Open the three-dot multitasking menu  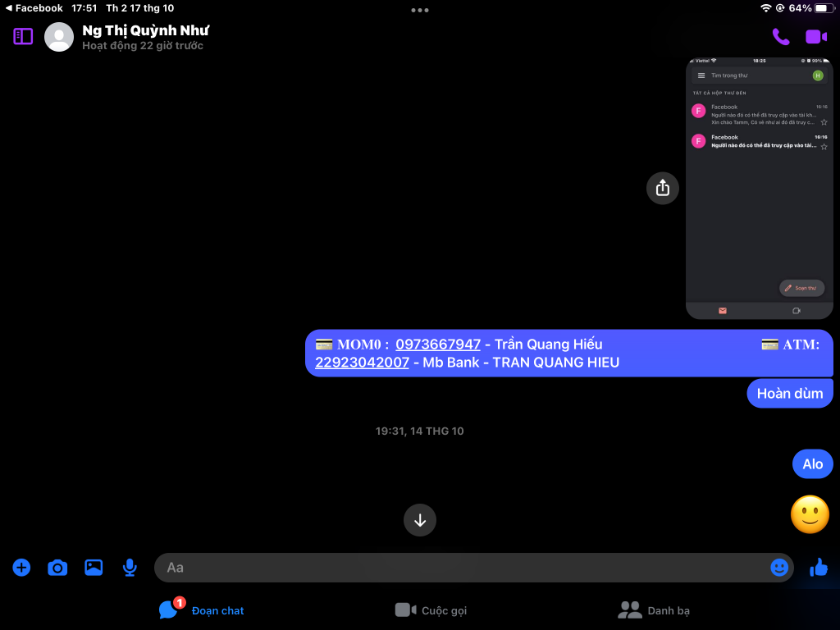click(420, 10)
